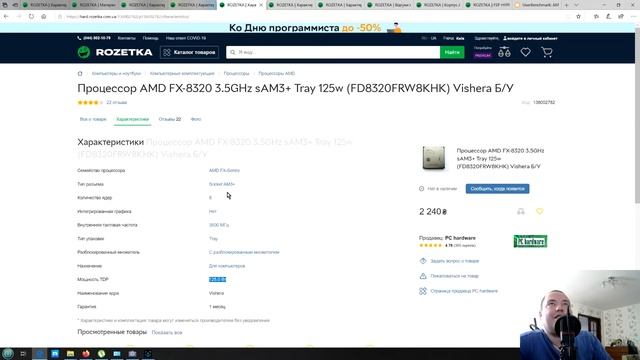Click the complain about product link

point(454,276)
